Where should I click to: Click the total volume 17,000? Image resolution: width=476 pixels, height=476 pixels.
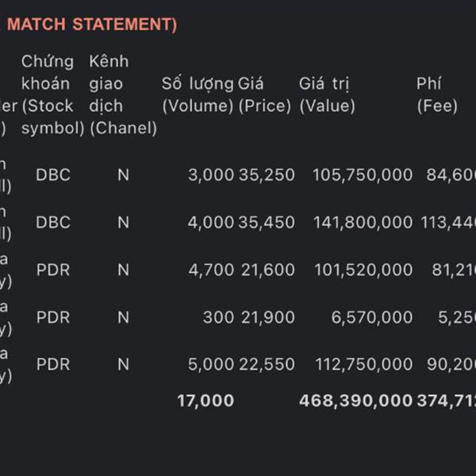pos(205,401)
